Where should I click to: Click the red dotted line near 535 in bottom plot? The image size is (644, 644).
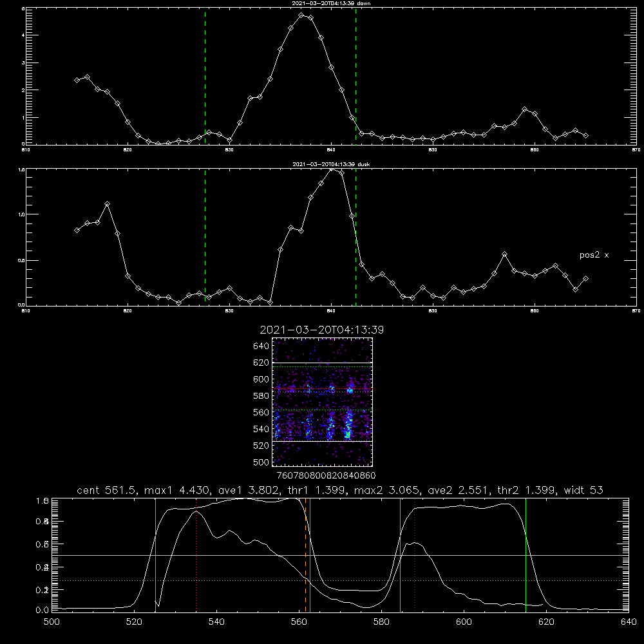click(x=196, y=555)
